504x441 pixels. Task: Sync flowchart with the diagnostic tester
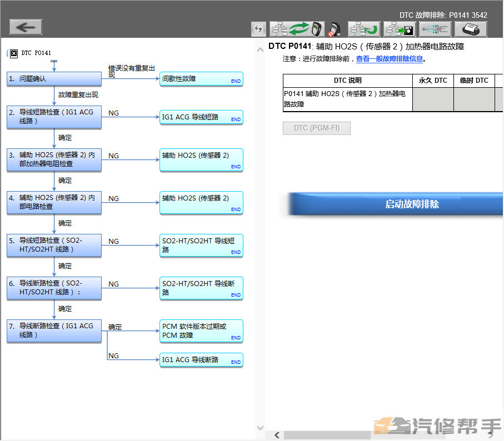click(x=297, y=29)
